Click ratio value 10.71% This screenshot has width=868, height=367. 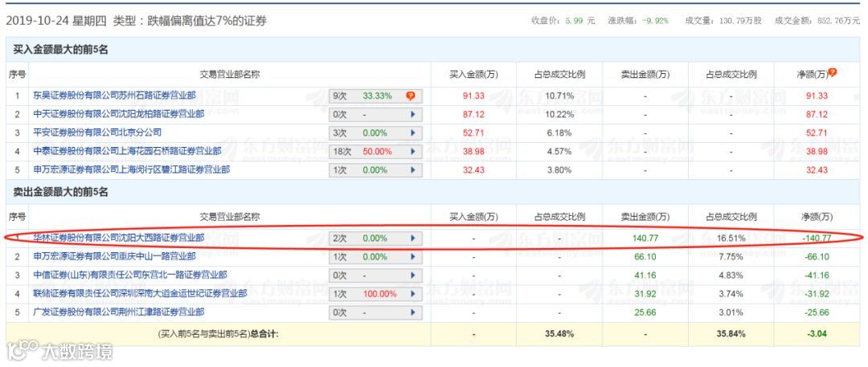click(x=559, y=96)
